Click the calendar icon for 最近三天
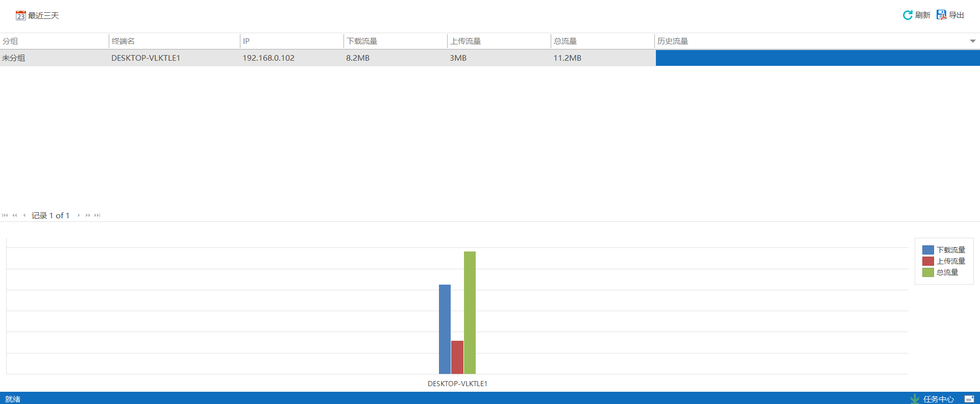The image size is (980, 404). pyautogui.click(x=20, y=15)
